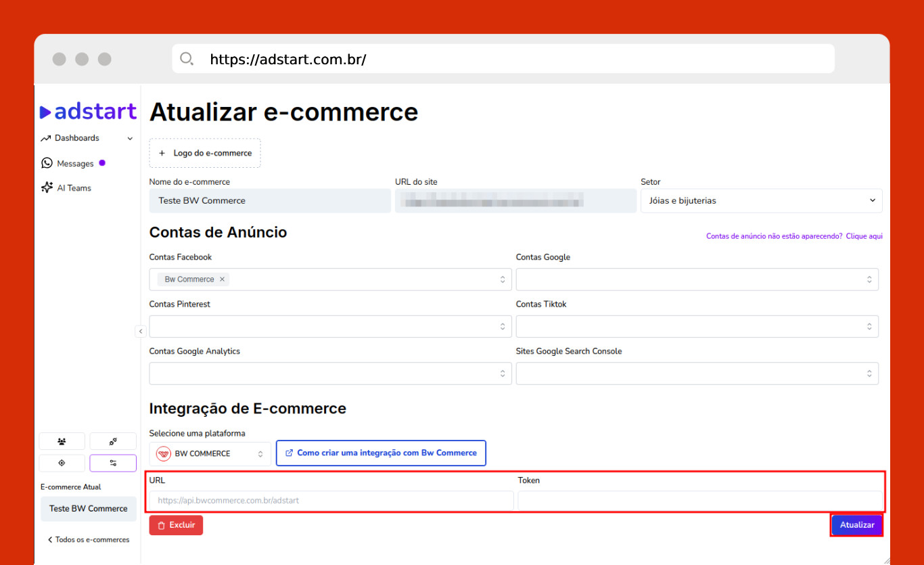Open the Contas Pinterest dropdown
This screenshot has height=565, width=924.
tap(331, 327)
